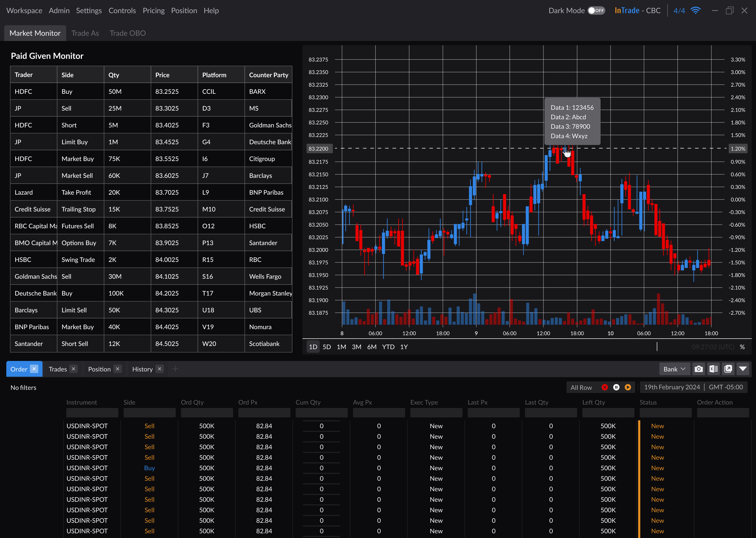Export orders to Excel

[x=713, y=369]
